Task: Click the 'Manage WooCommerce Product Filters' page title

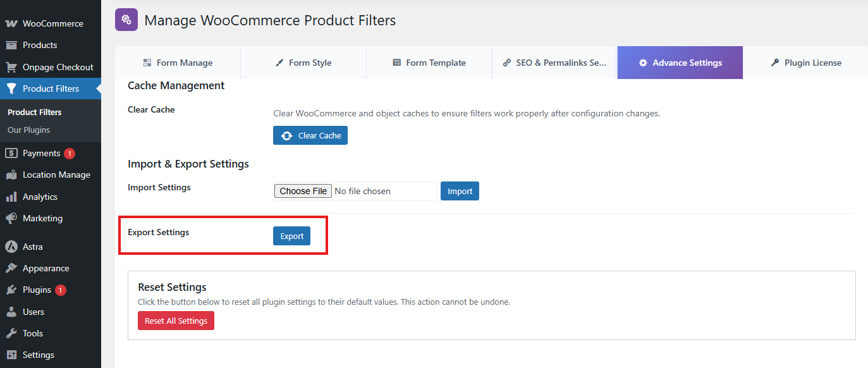Action: pos(270,20)
